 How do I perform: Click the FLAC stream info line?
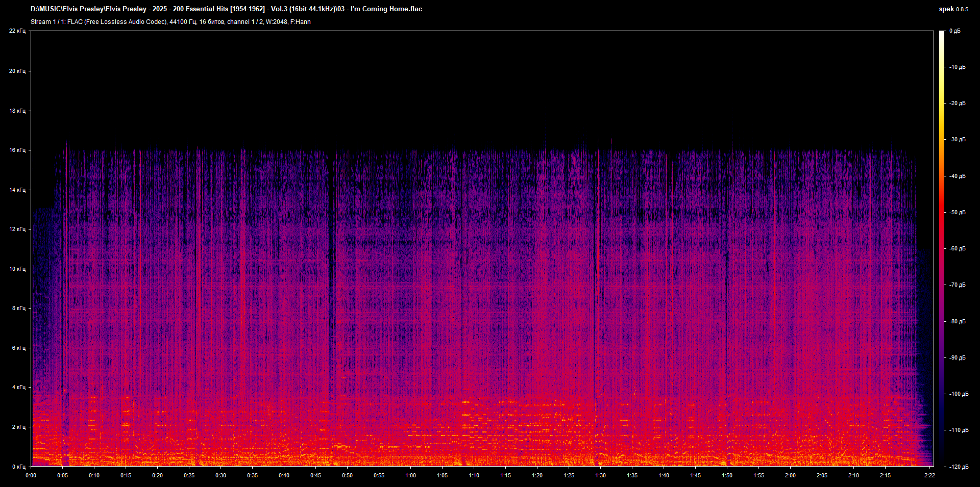point(170,22)
